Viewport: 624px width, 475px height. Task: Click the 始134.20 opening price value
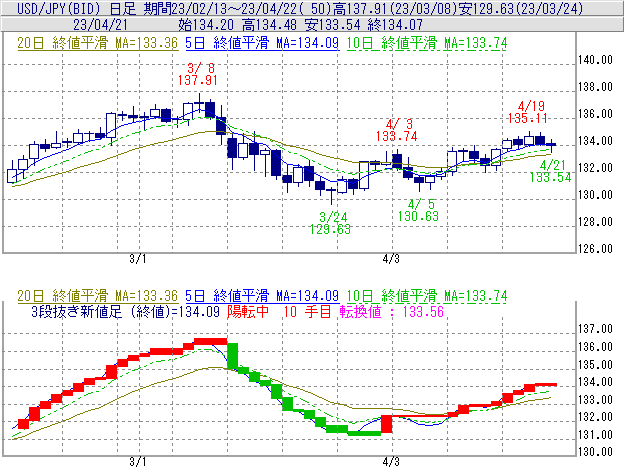tap(206, 25)
